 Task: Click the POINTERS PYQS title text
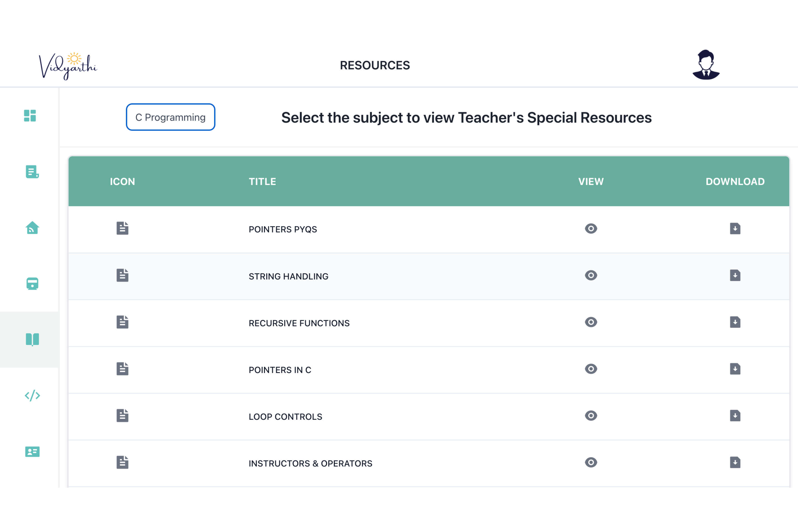[x=283, y=229]
